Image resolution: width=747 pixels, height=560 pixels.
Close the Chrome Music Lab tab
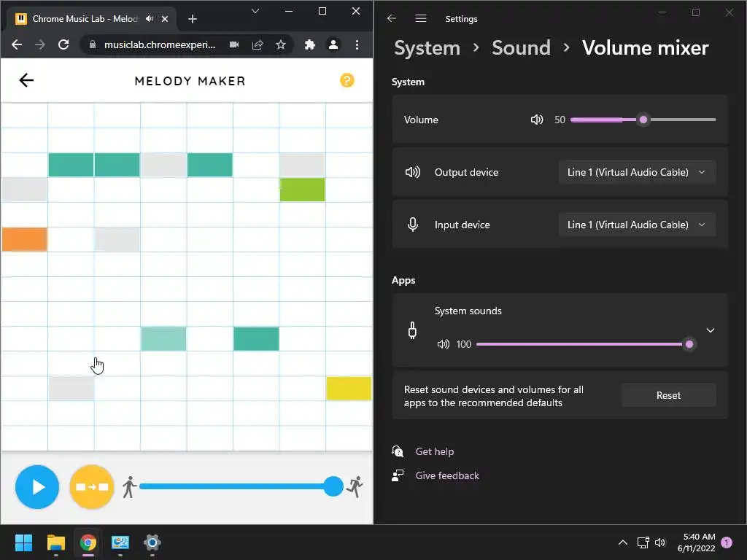(x=165, y=19)
